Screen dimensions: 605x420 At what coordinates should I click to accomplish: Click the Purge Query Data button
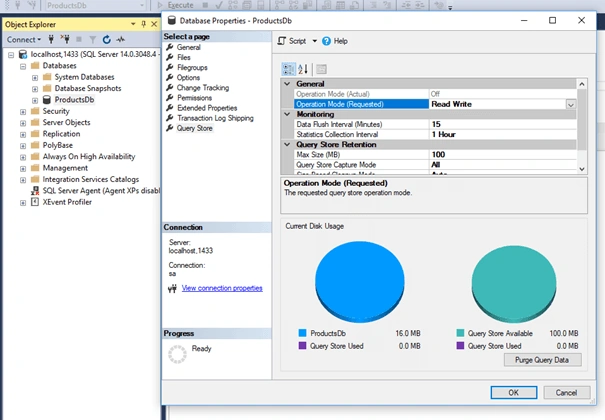542,360
